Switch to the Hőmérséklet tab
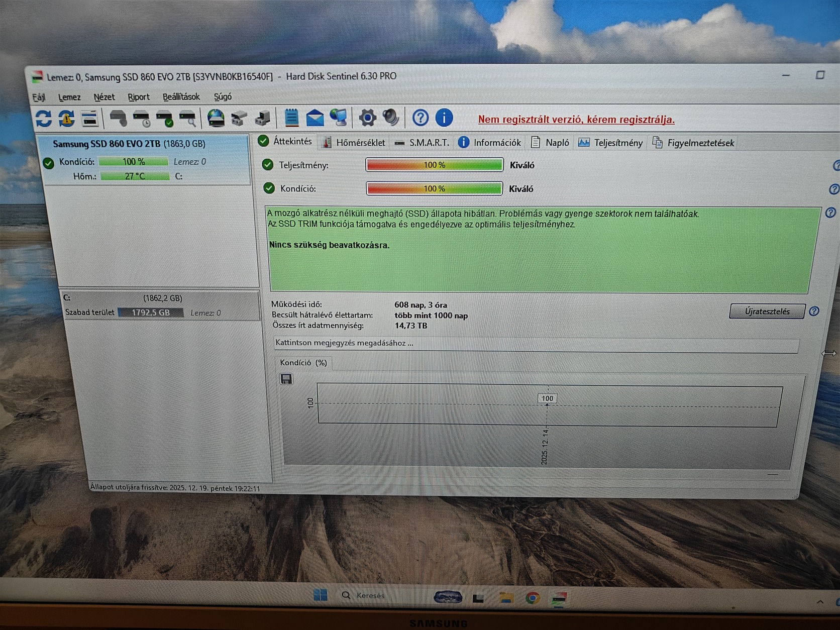The image size is (840, 630). [354, 143]
